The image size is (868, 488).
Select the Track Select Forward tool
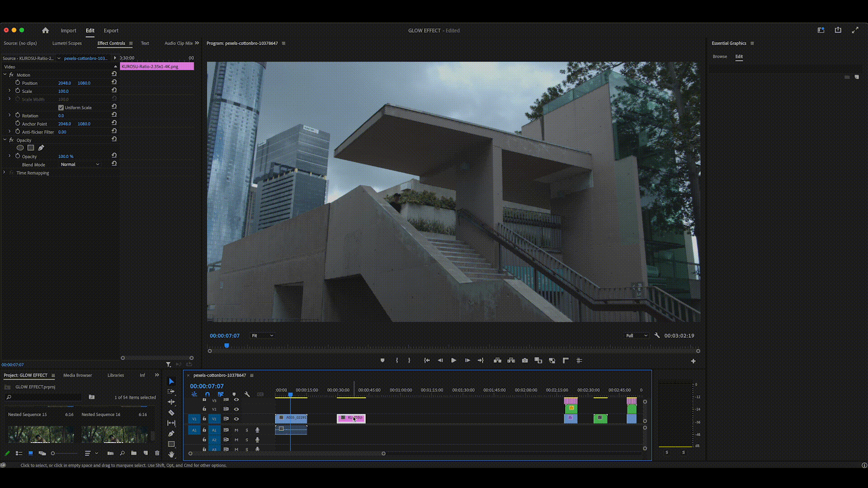pos(171,391)
